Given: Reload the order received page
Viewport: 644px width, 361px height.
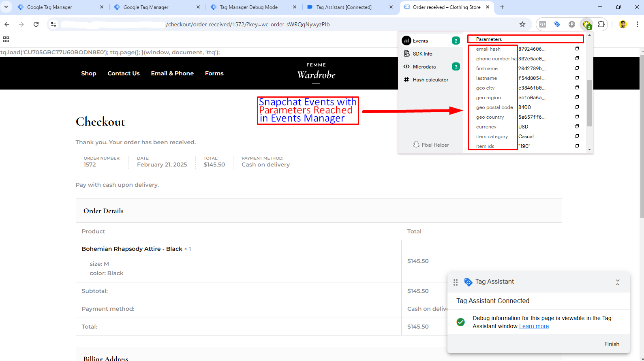Looking at the screenshot, I should click(x=36, y=24).
